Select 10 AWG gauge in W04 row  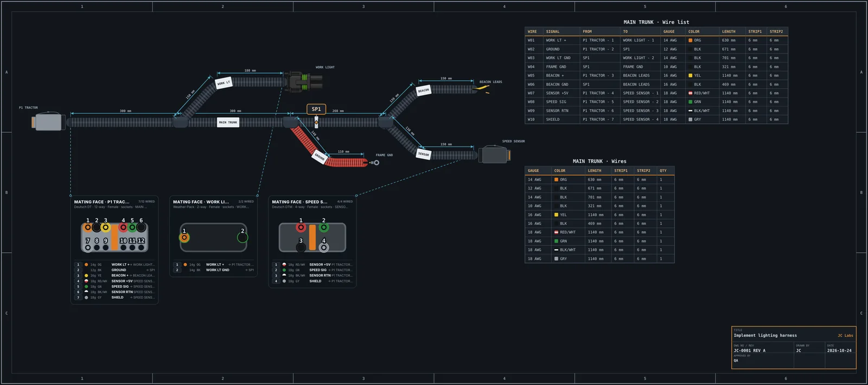(670, 67)
